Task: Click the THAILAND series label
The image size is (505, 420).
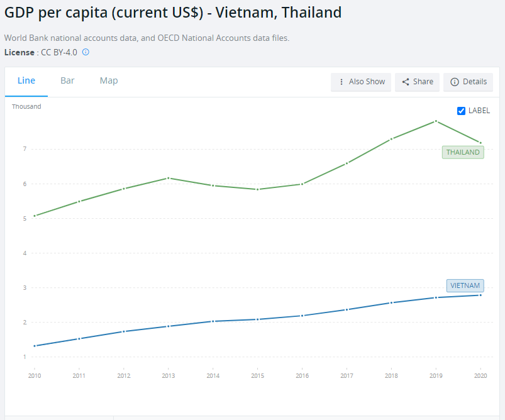Action: click(x=463, y=152)
